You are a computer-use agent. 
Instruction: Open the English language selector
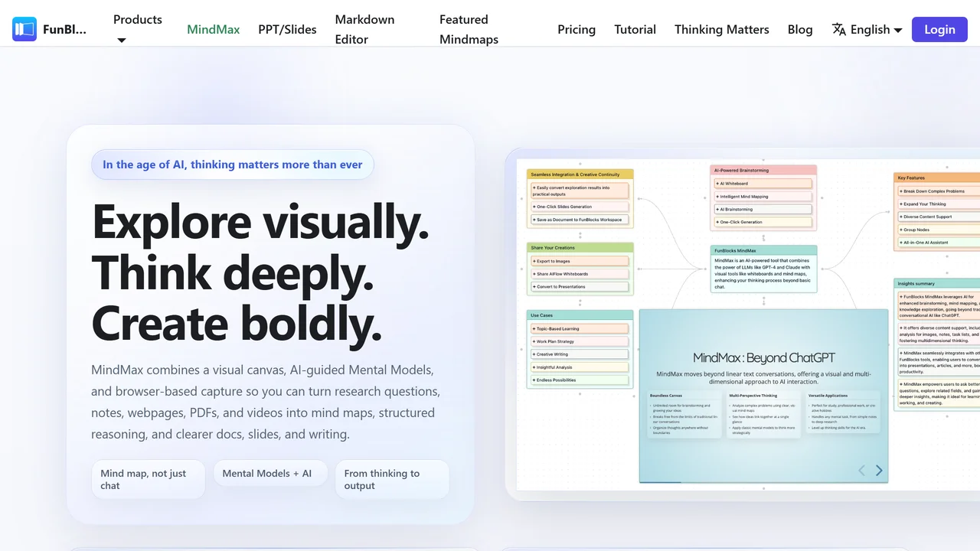point(867,29)
